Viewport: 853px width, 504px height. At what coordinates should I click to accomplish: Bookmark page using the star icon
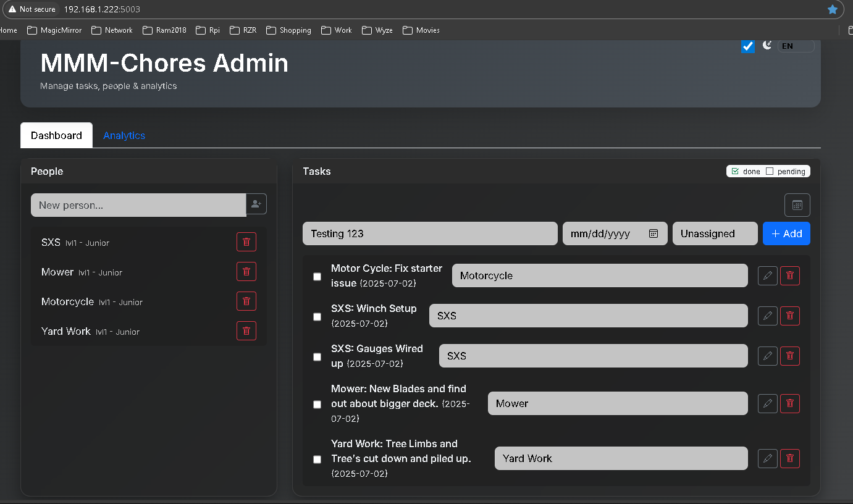pos(832,9)
